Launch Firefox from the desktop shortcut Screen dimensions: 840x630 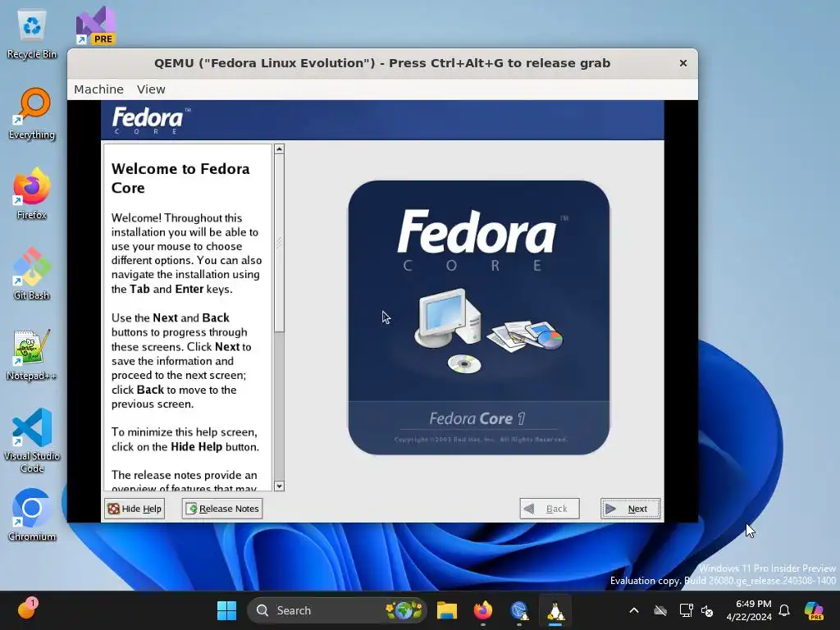pos(32,194)
